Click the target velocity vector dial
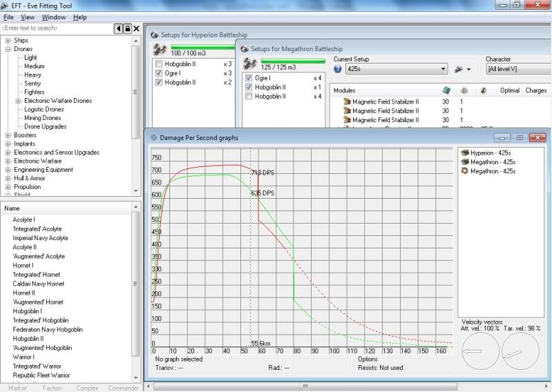 pos(520,351)
